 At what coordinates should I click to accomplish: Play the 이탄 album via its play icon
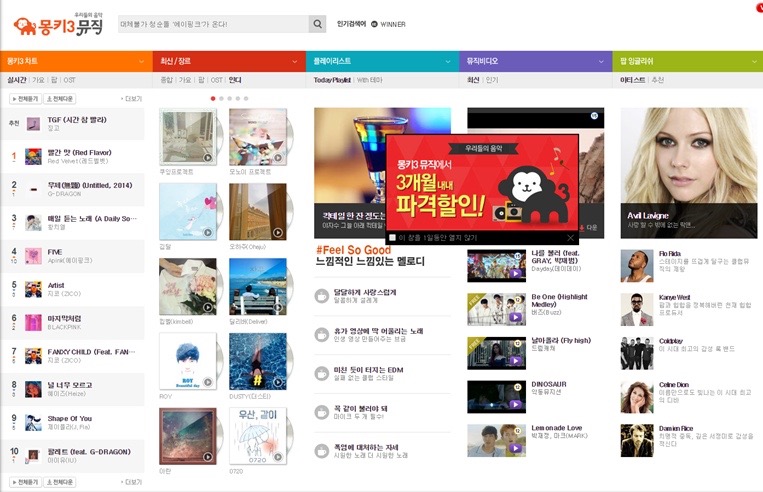pos(208,457)
